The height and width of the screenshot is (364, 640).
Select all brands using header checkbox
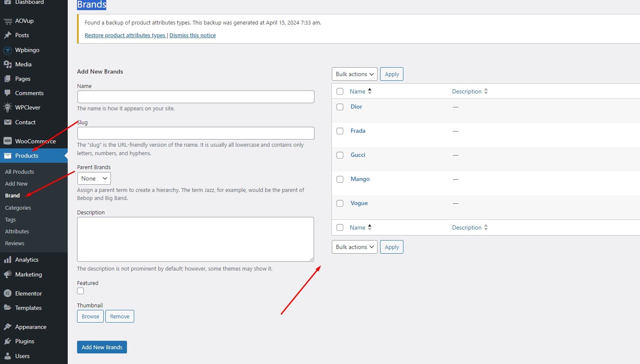pyautogui.click(x=340, y=91)
